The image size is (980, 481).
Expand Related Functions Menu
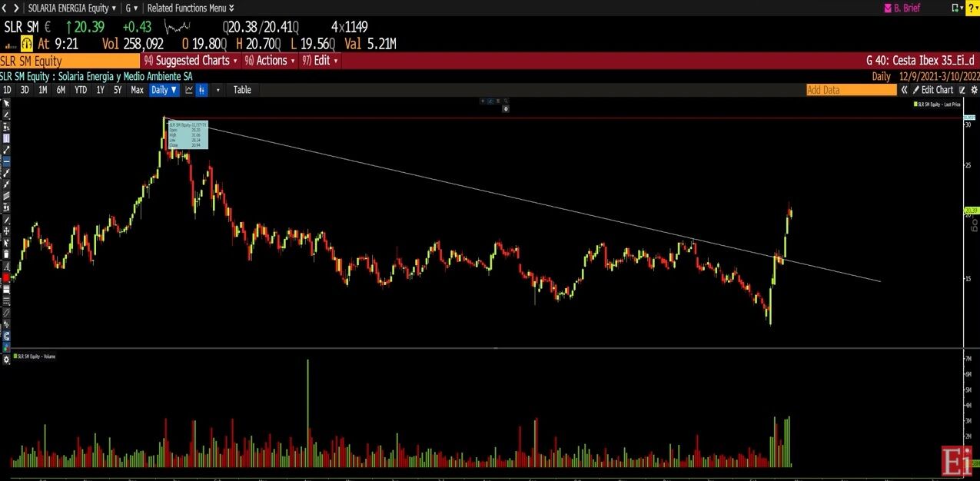pos(189,8)
